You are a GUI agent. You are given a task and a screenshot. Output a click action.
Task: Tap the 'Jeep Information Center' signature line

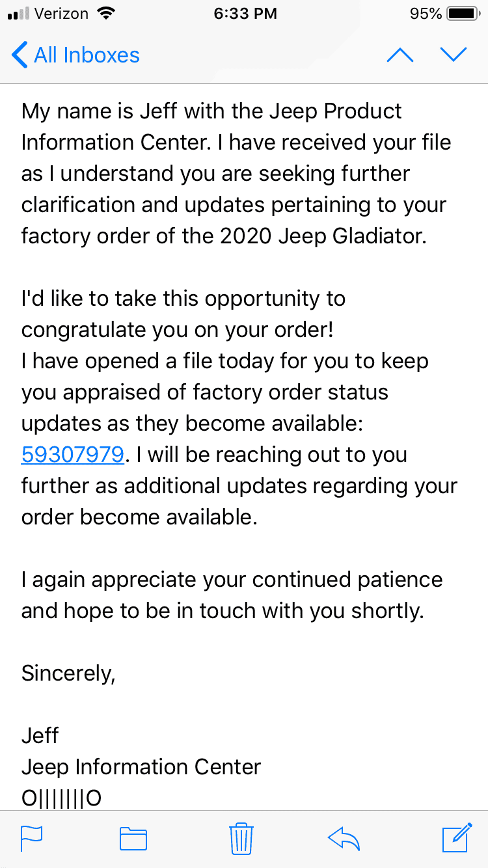tap(141, 767)
